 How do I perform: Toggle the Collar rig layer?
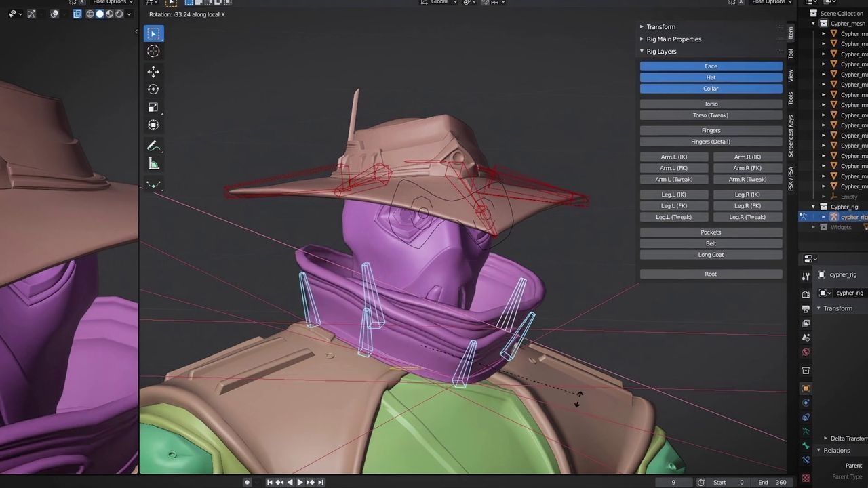pyautogui.click(x=711, y=89)
